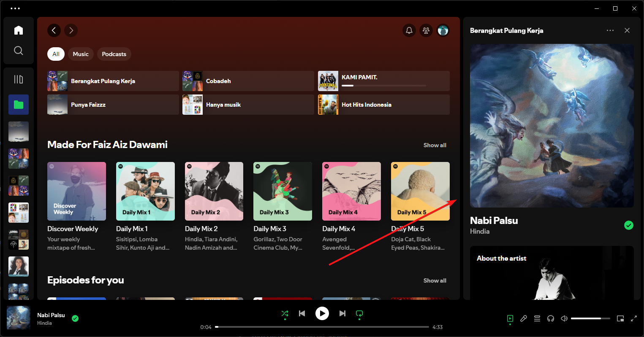Select the Podcasts filter chip
Screen dimensions: 644x337
point(114,54)
